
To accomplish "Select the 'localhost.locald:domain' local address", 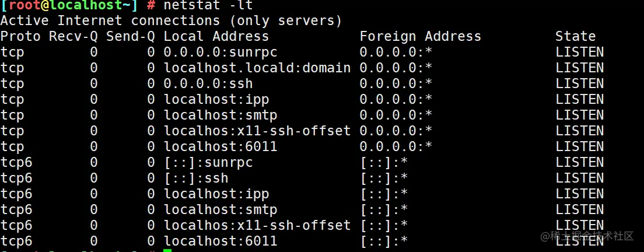I will coord(257,68).
